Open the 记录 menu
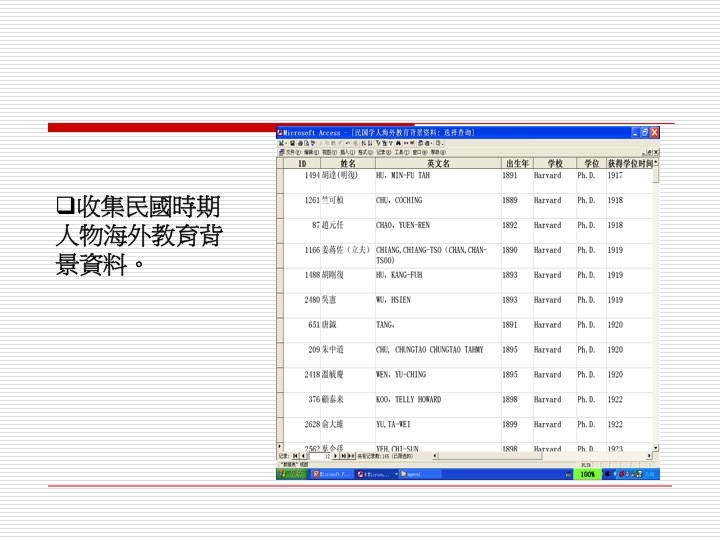This screenshot has height=540, width=720. click(x=383, y=152)
